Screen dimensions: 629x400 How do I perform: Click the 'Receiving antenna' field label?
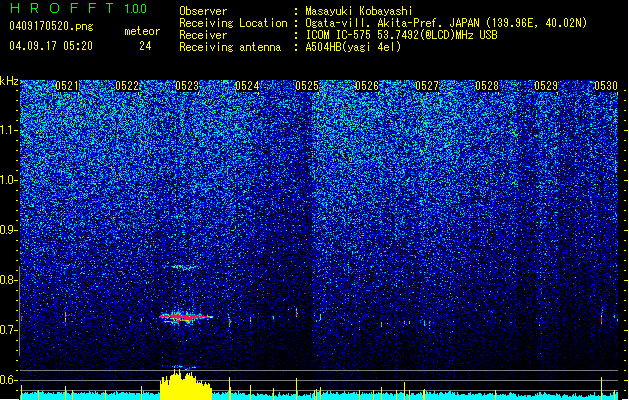point(230,47)
